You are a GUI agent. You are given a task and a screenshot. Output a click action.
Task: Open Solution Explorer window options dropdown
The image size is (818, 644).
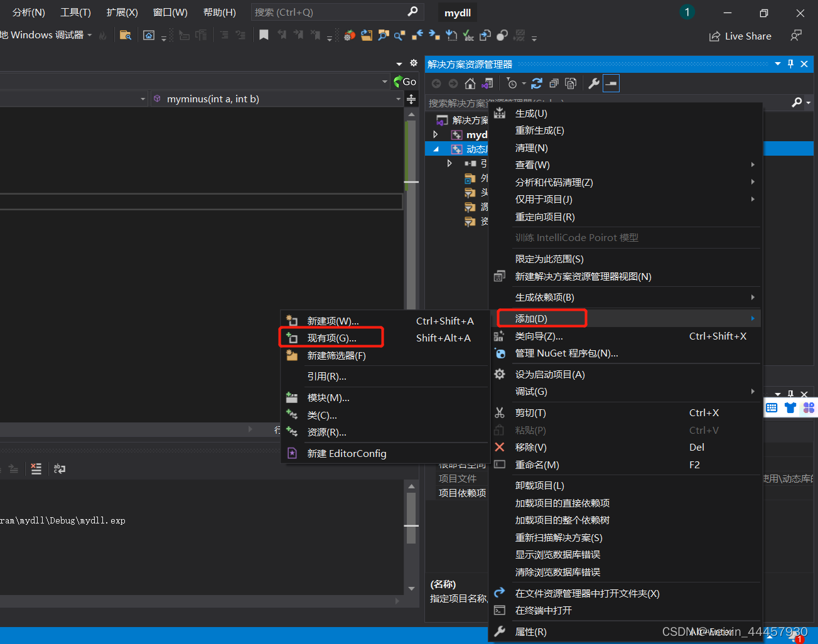tap(778, 64)
